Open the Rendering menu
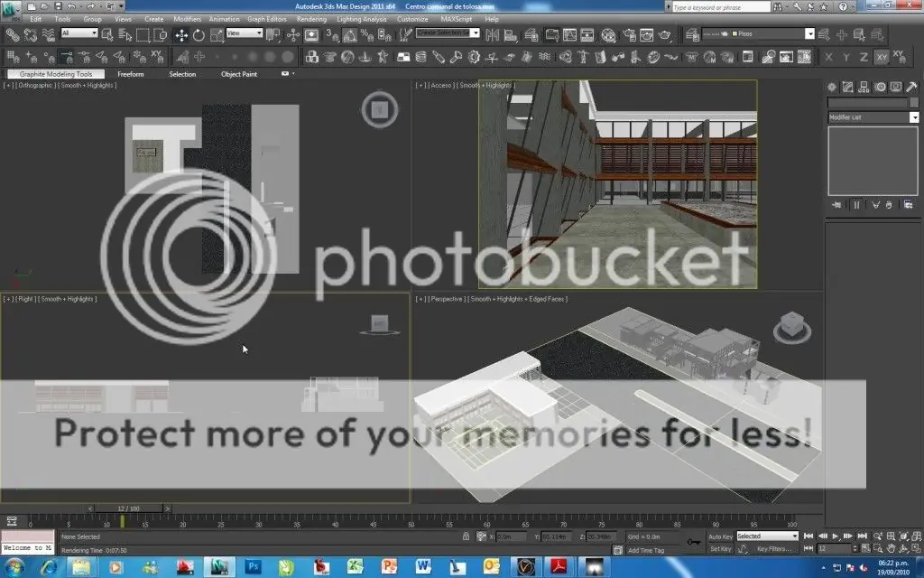The height and width of the screenshot is (578, 924). [311, 19]
